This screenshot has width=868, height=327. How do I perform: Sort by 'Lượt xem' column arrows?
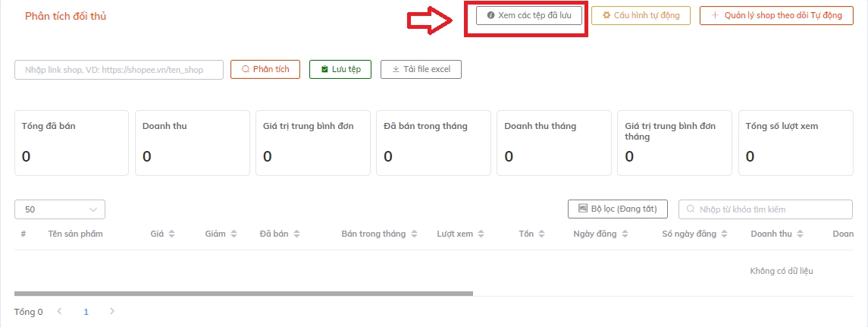point(481,234)
